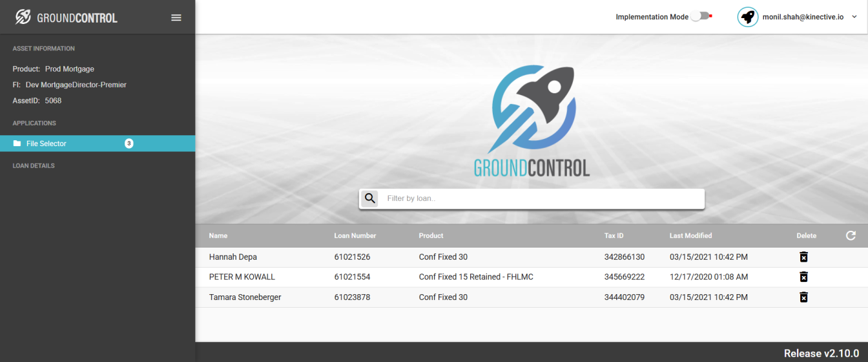Click the large GroundControl rocket logo

[532, 121]
